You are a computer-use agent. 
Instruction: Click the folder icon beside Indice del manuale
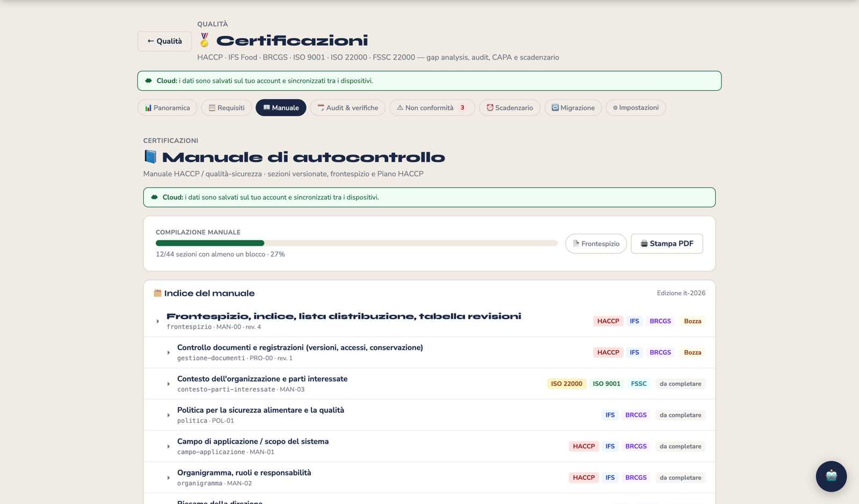click(x=157, y=293)
